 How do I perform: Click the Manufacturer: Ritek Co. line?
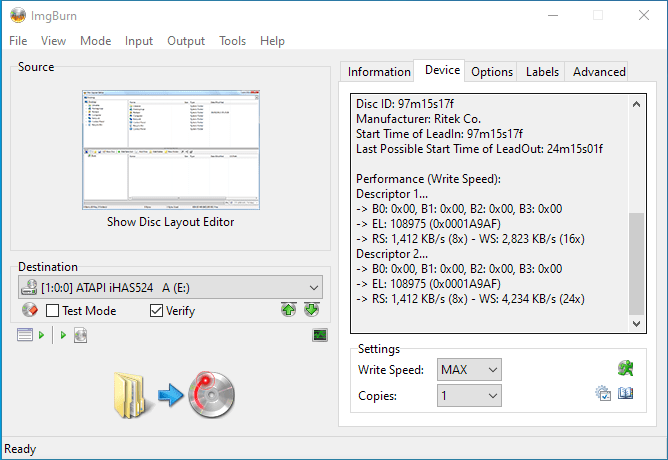pos(418,119)
